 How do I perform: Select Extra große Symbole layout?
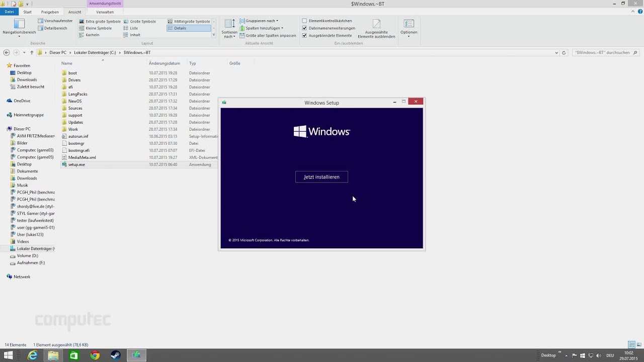click(x=100, y=22)
